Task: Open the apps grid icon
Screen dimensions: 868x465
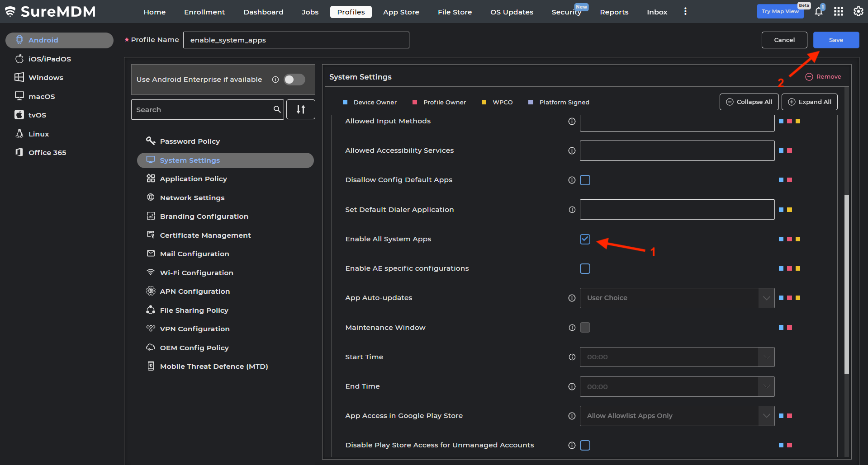Action: pos(838,12)
